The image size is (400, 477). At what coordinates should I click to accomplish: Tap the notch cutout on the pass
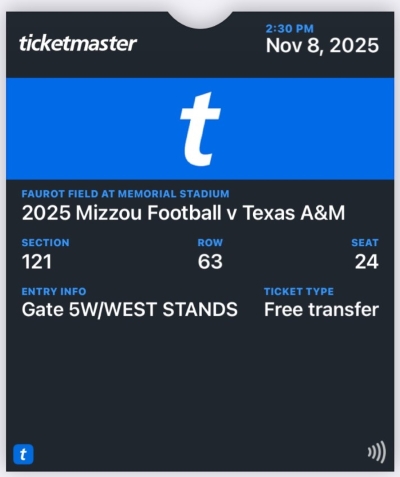pos(200,20)
